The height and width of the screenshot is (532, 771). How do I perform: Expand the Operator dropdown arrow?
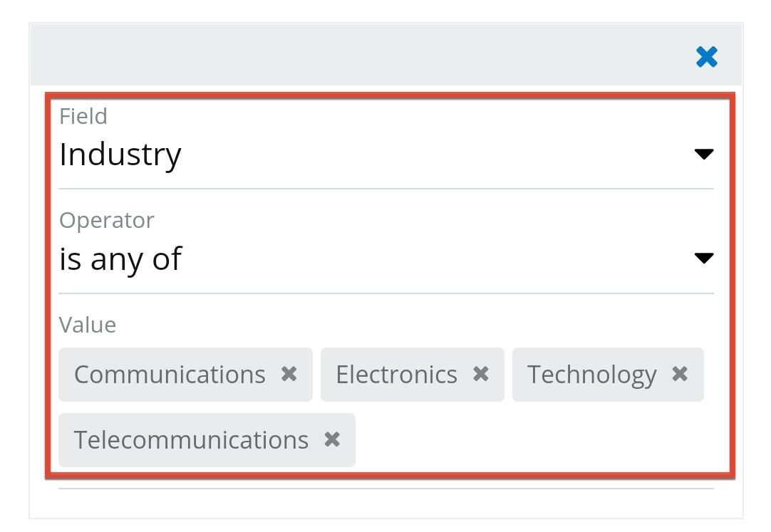click(x=703, y=258)
